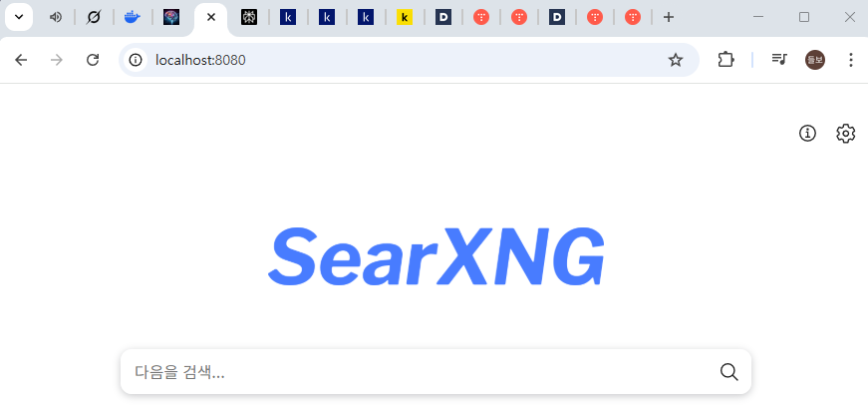
Task: Close the active SearXNG tab
Action: [211, 17]
